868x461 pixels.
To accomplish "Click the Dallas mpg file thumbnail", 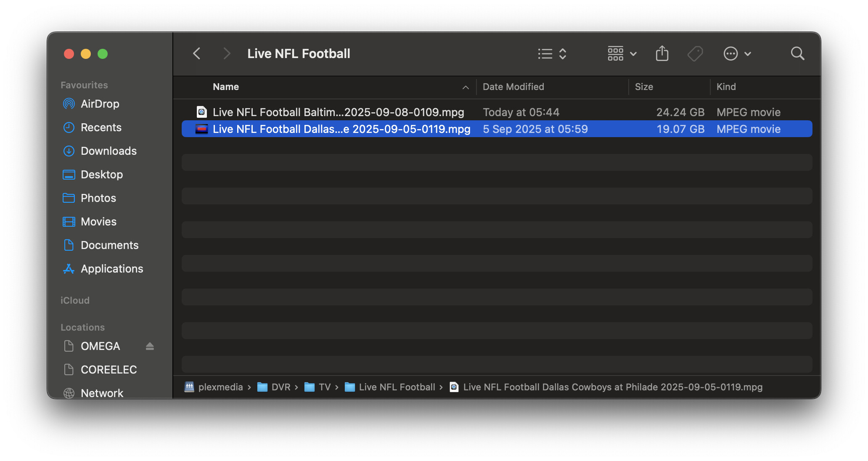I will [202, 129].
